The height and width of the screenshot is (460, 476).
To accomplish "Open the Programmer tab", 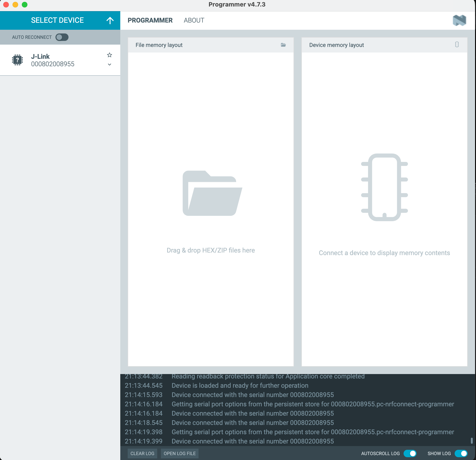I will [150, 20].
